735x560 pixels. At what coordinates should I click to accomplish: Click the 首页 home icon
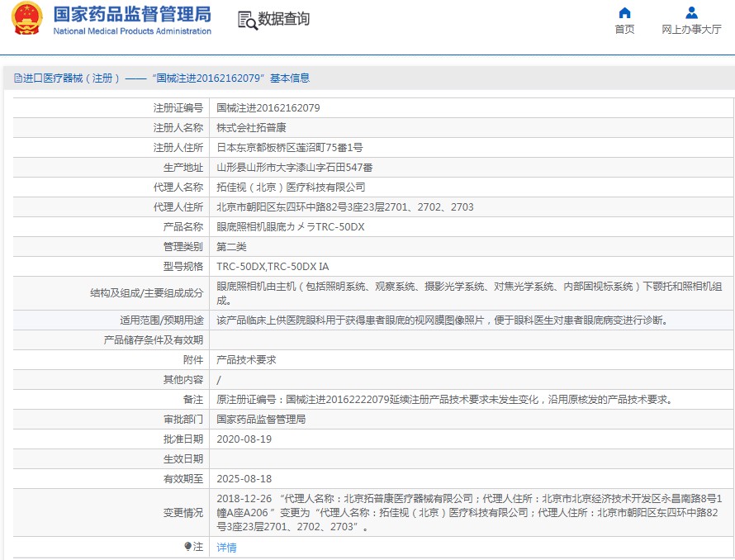point(624,12)
